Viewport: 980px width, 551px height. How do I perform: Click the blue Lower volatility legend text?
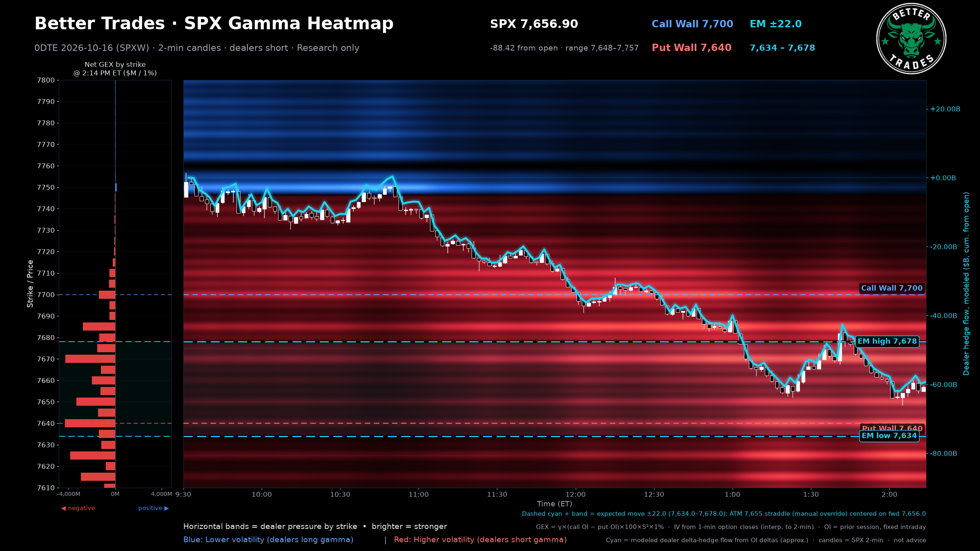[268, 540]
